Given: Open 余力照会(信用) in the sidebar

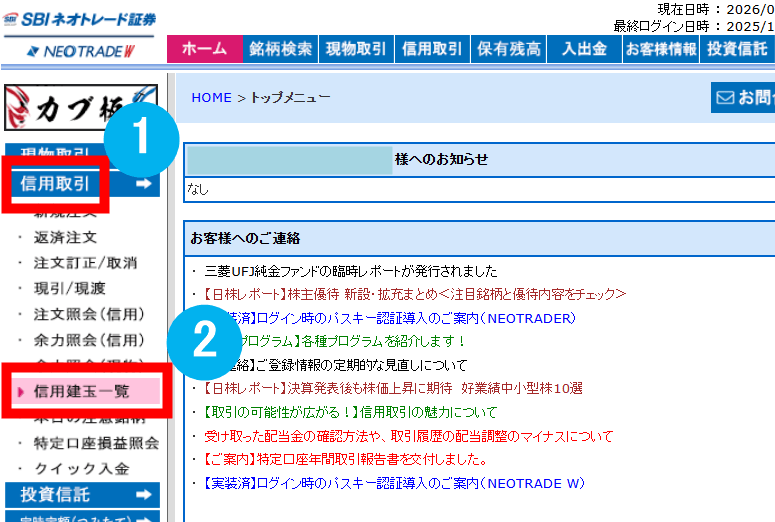Looking at the screenshot, I should click(x=89, y=340).
